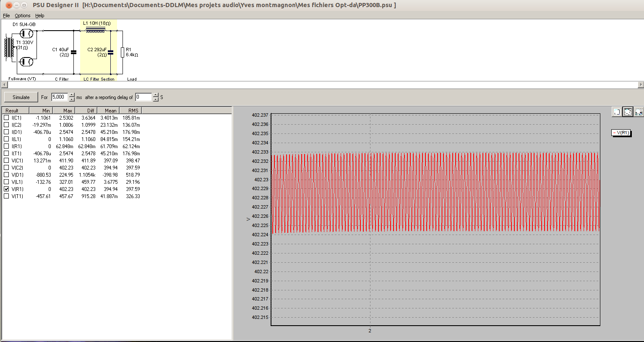644x342 pixels.
Task: Click the 'LC Filter Section' label
Action: [99, 79]
